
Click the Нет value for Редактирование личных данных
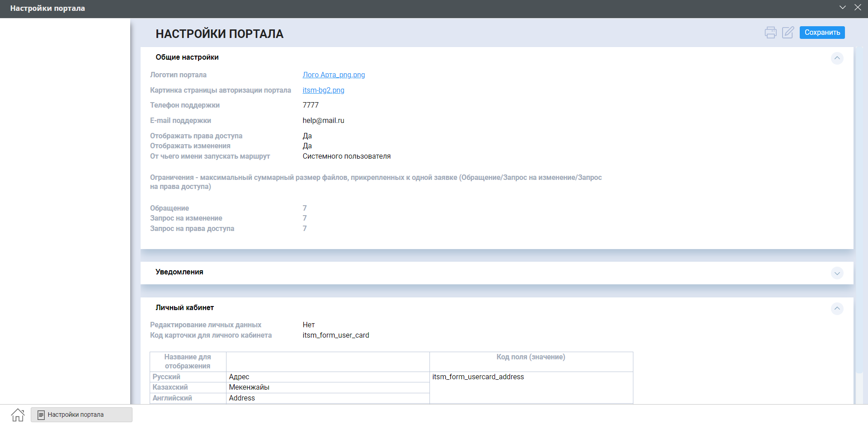click(308, 325)
